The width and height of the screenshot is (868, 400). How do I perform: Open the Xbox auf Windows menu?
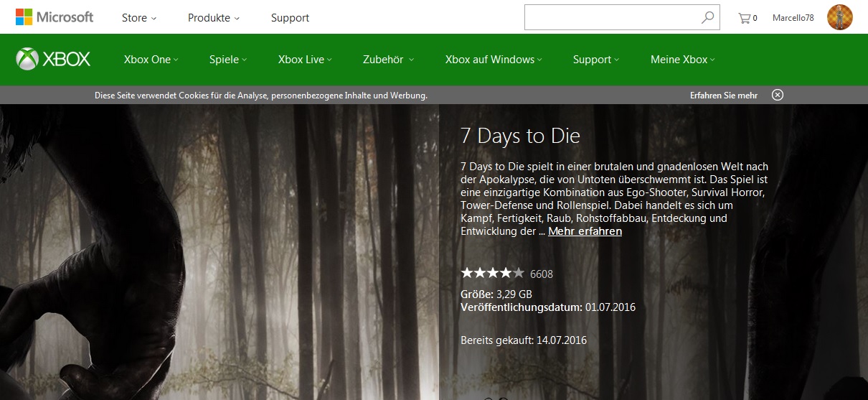pos(494,60)
